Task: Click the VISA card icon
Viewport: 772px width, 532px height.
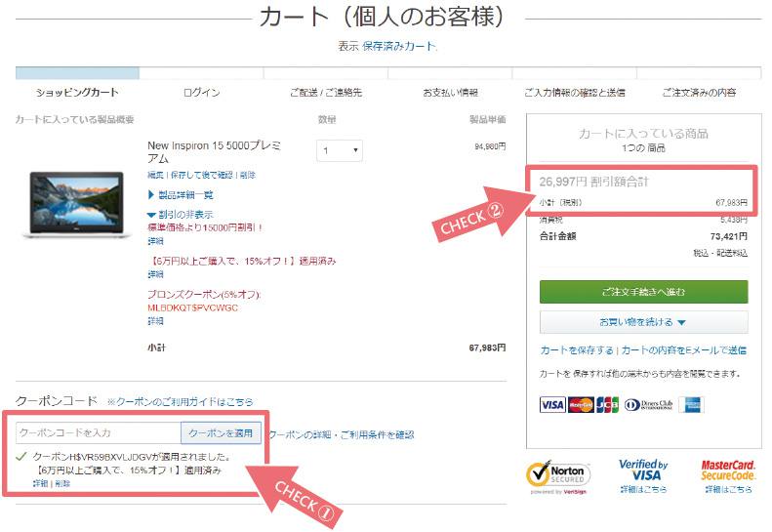Action: coord(552,405)
